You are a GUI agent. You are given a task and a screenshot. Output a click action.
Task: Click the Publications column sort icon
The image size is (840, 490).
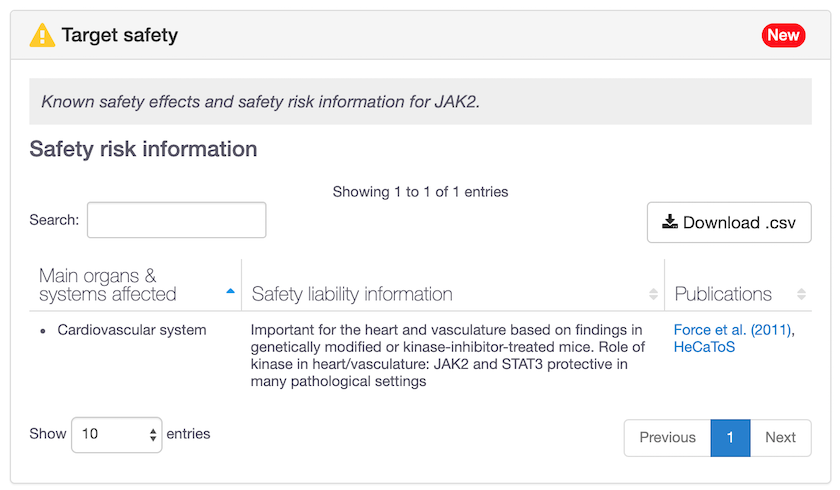(801, 294)
